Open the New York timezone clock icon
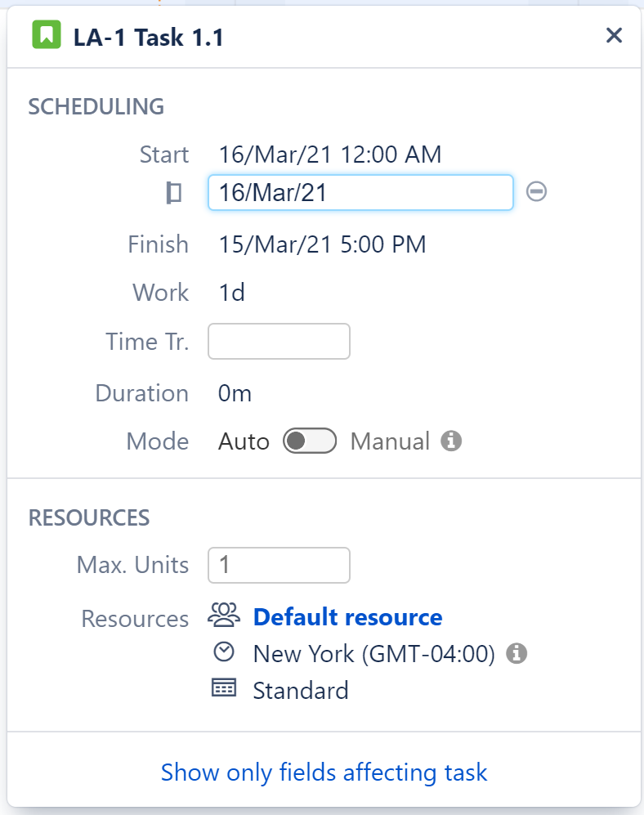644x815 pixels. coord(222,653)
